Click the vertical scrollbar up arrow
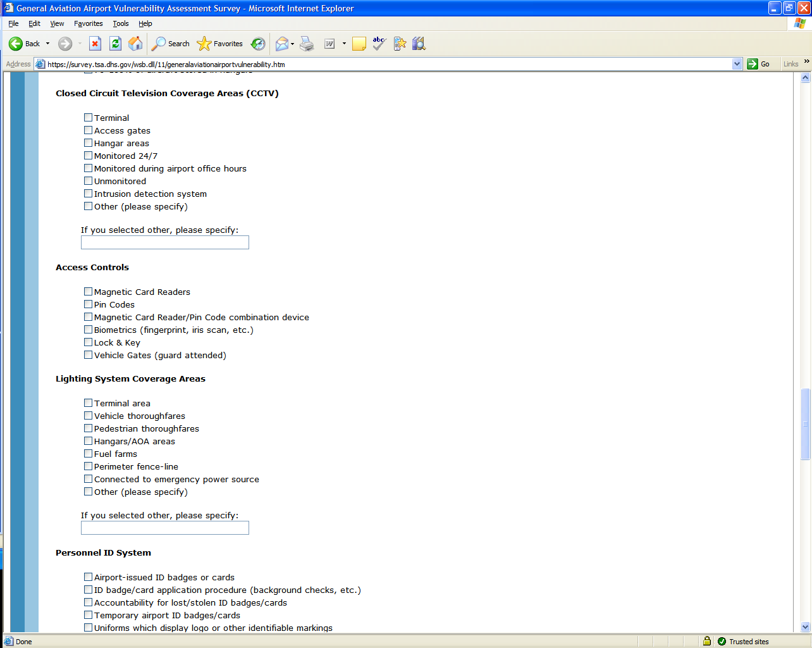 (x=805, y=78)
